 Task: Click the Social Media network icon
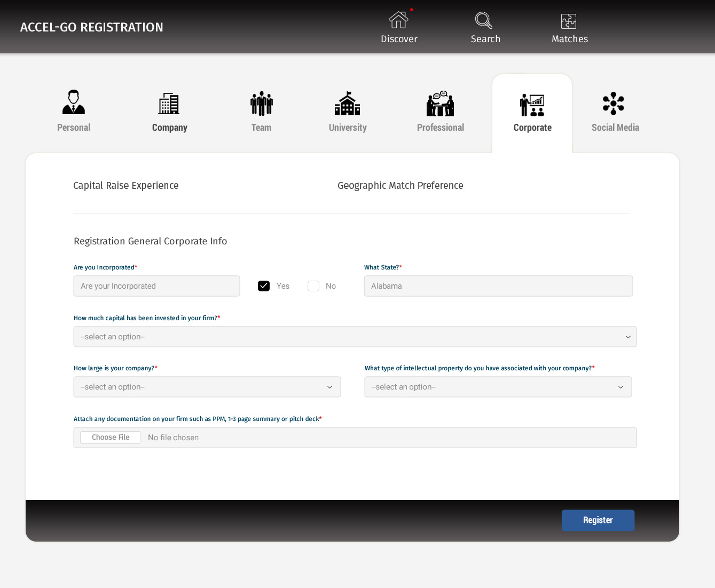pyautogui.click(x=613, y=104)
